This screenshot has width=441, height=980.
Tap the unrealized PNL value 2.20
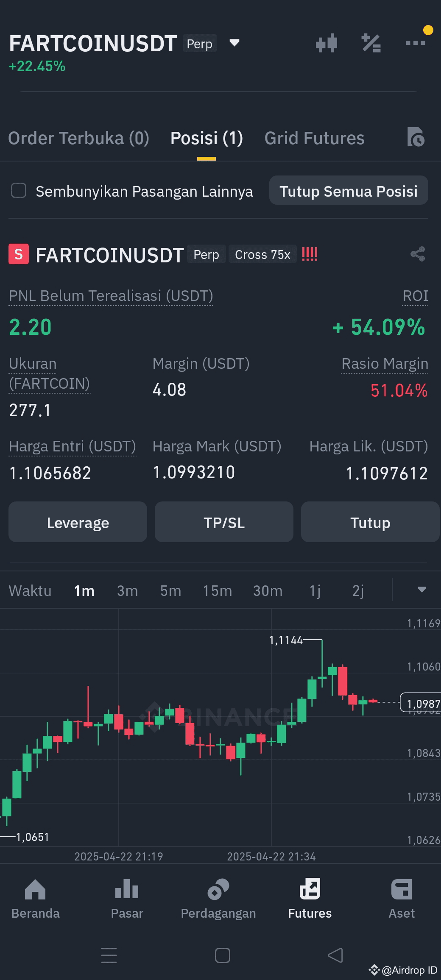point(31,327)
